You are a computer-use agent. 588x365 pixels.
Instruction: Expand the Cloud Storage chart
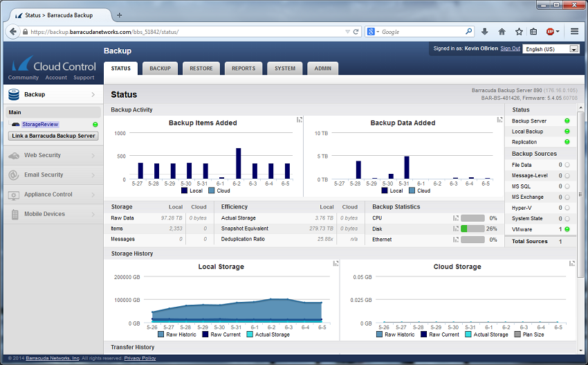point(572,264)
